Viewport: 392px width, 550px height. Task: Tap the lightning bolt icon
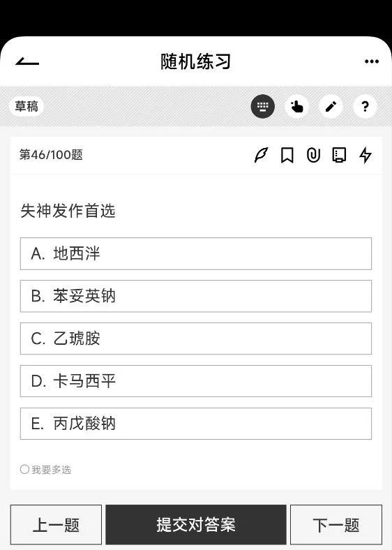coord(365,155)
